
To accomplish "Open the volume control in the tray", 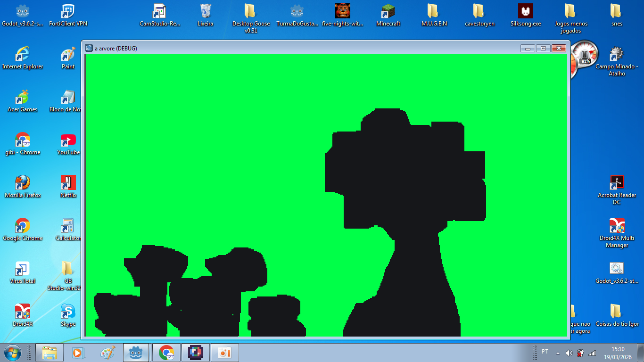I will click(569, 353).
